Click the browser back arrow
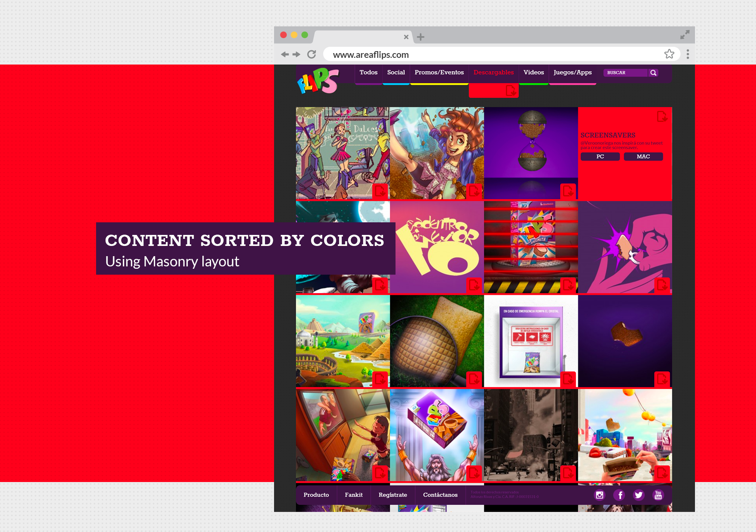 [x=285, y=54]
